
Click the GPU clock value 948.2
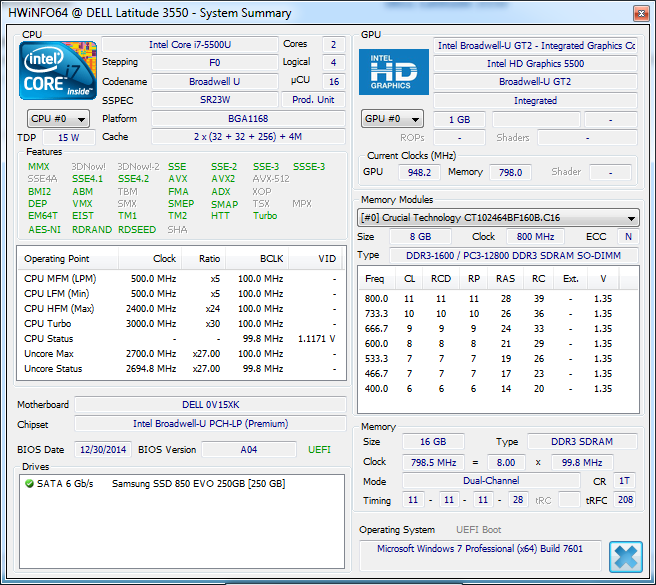tap(419, 172)
